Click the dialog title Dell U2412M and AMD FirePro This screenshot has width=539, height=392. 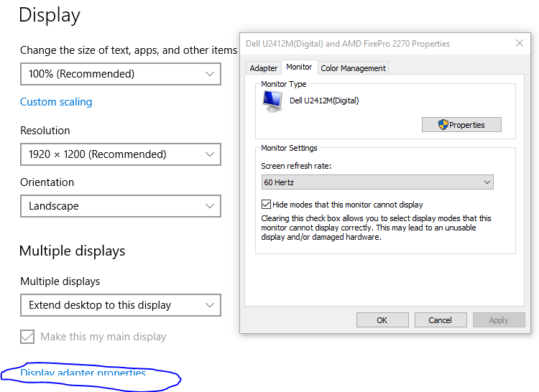pos(348,44)
